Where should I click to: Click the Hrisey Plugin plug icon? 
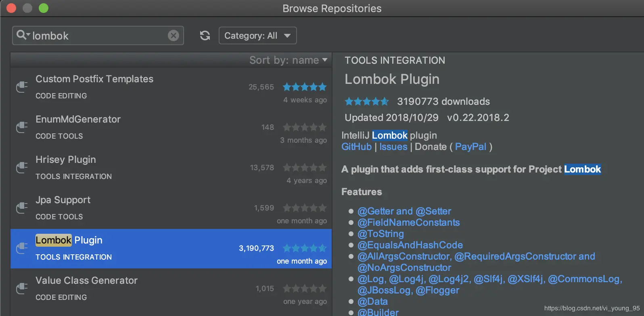(x=22, y=167)
